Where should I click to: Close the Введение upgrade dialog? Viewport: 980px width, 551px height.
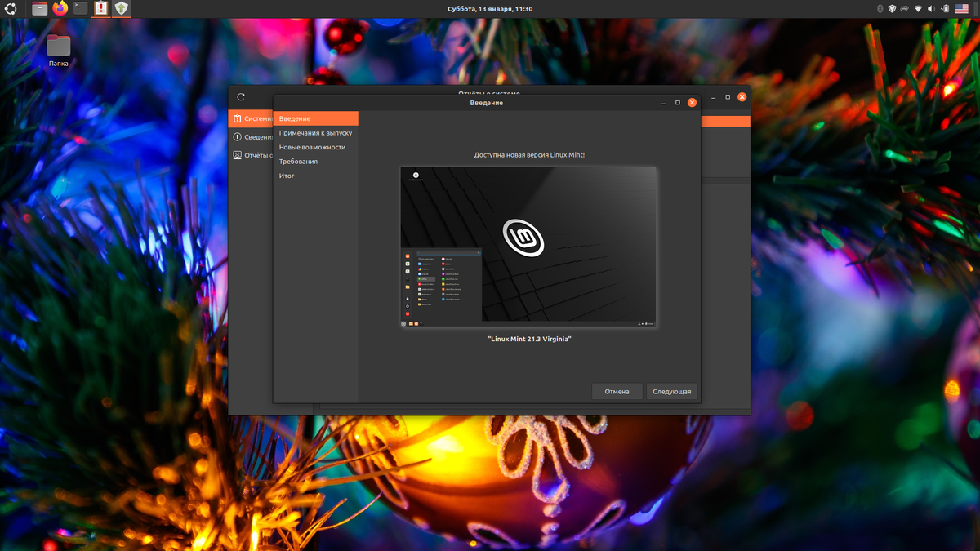tap(692, 103)
